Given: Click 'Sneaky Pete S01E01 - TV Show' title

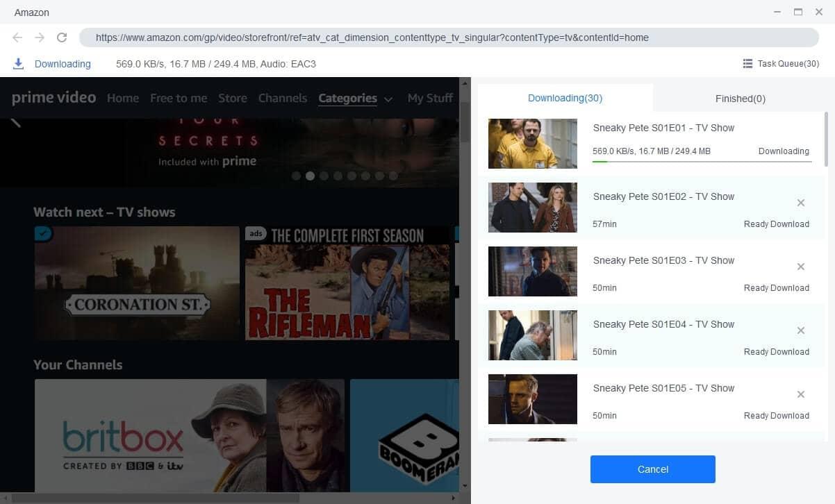Looking at the screenshot, I should 663,128.
